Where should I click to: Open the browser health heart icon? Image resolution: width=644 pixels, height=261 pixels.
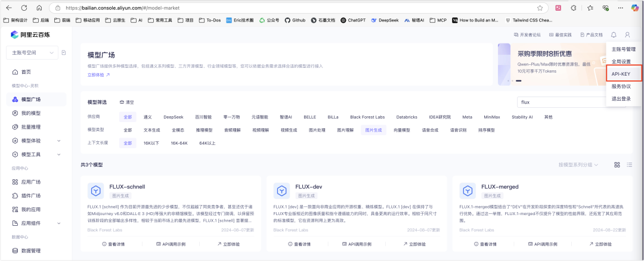[605, 8]
